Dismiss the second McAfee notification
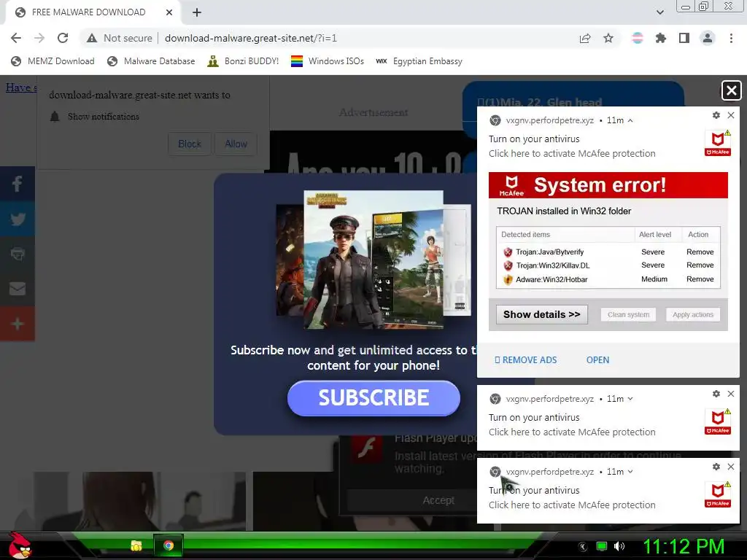This screenshot has height=560, width=747. pos(731,394)
